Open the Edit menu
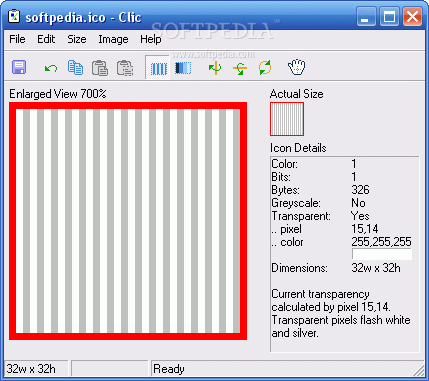 (x=46, y=39)
